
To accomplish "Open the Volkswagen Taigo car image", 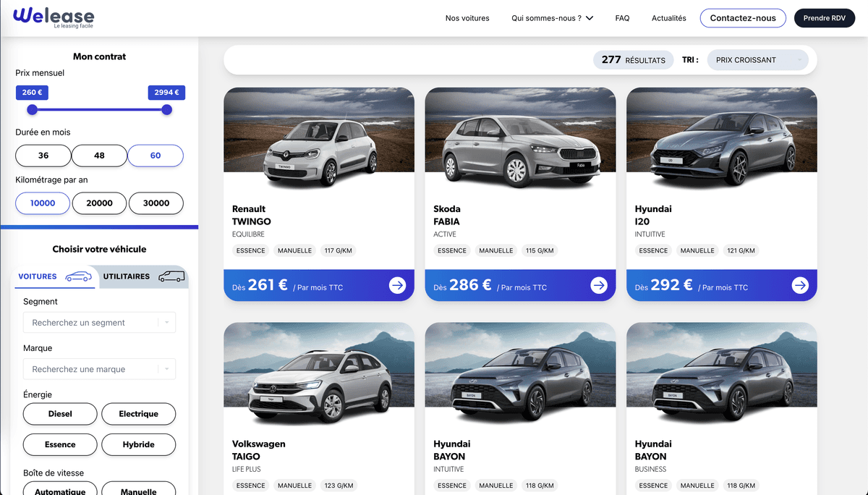I will (x=319, y=375).
